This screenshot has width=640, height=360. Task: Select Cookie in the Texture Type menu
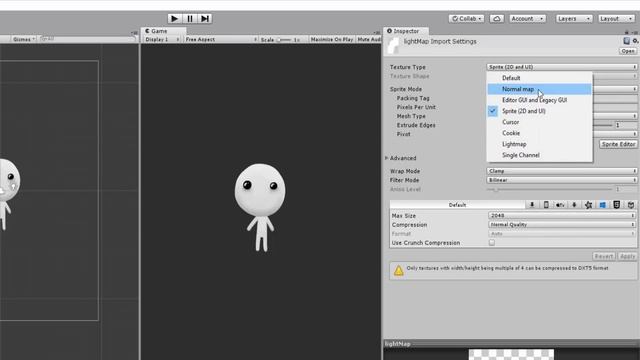540,133
